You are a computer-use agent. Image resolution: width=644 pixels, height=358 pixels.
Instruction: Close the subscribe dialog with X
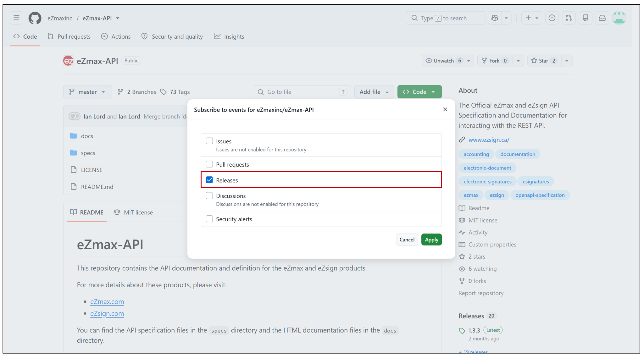(445, 109)
